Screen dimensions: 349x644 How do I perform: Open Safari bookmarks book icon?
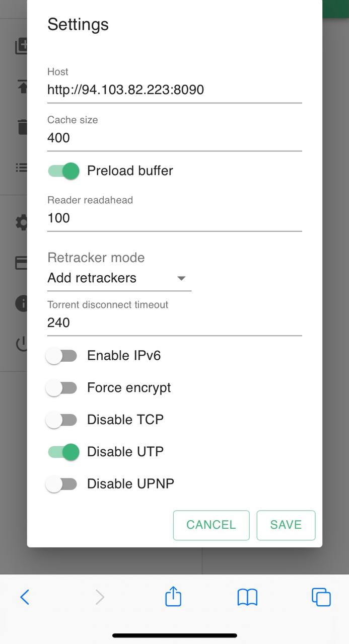point(247,597)
